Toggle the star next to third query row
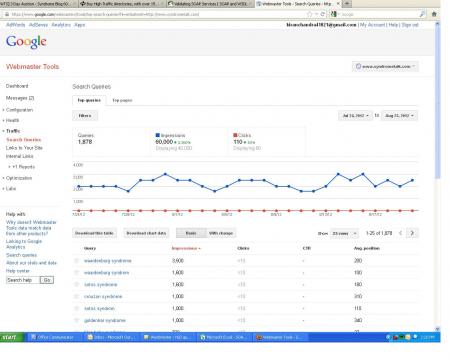This screenshot has width=450, height=360. pos(77,285)
